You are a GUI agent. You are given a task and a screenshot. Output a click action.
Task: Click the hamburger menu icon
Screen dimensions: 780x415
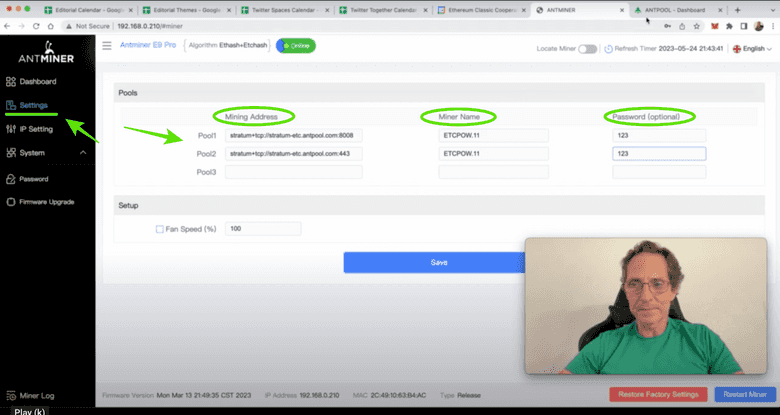[107, 46]
